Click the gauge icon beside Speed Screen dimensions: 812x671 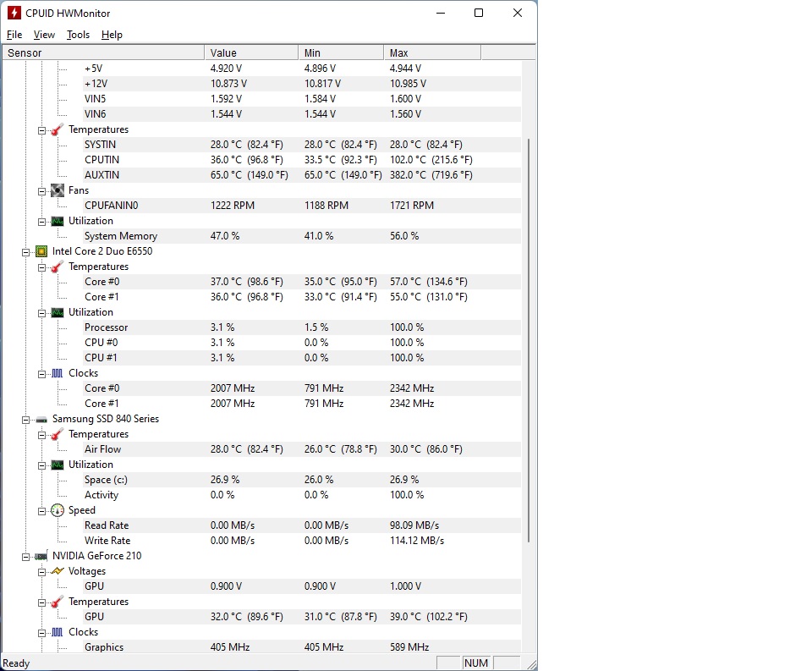pyautogui.click(x=58, y=510)
